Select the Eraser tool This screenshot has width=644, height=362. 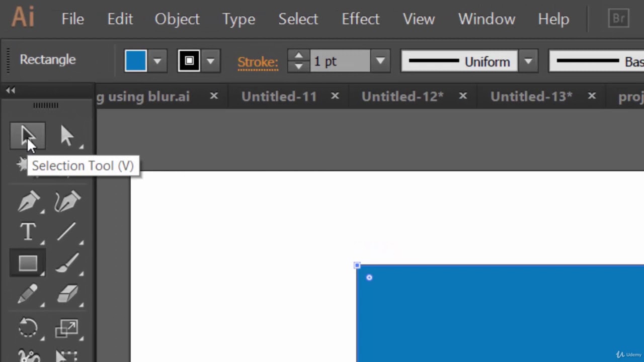click(67, 295)
